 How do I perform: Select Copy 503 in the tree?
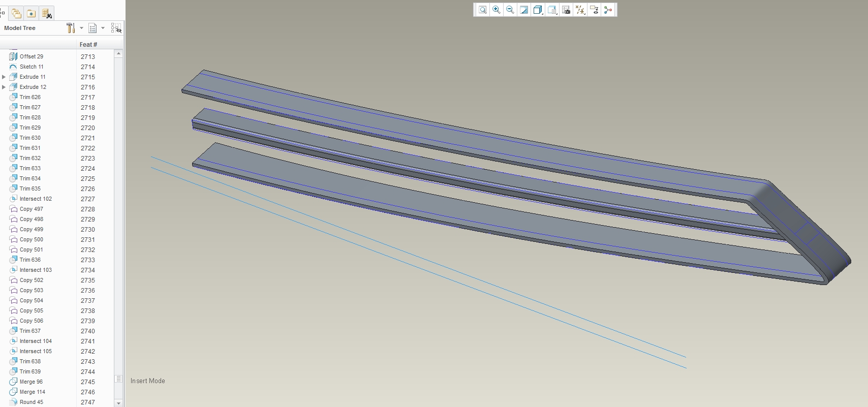(32, 290)
